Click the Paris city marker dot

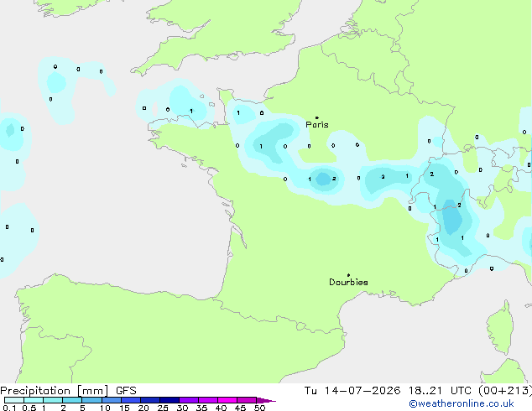(317, 117)
